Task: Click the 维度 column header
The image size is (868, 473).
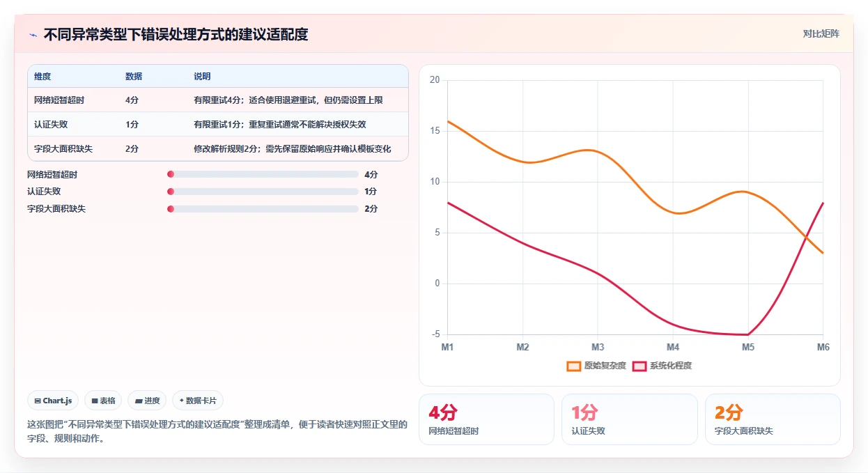Action: tap(42, 77)
